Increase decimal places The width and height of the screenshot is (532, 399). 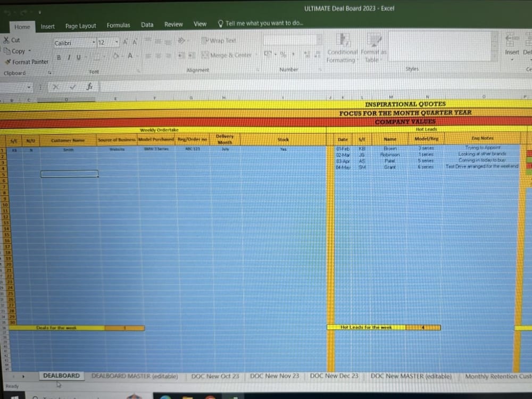[307, 54]
